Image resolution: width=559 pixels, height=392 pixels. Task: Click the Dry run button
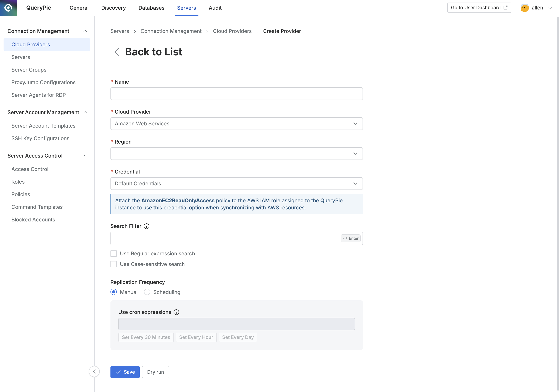(x=156, y=372)
